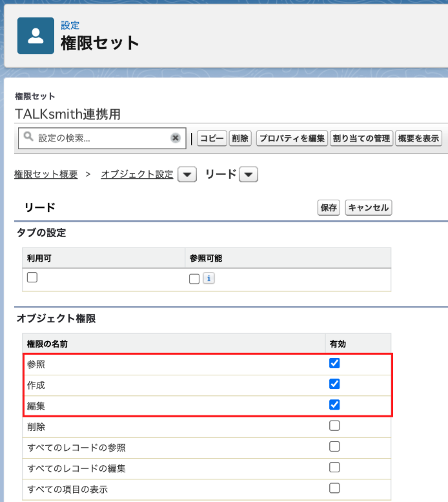The width and height of the screenshot is (448, 502).
Task: Uncheck the 編集 permission checkbox
Action: point(334,404)
